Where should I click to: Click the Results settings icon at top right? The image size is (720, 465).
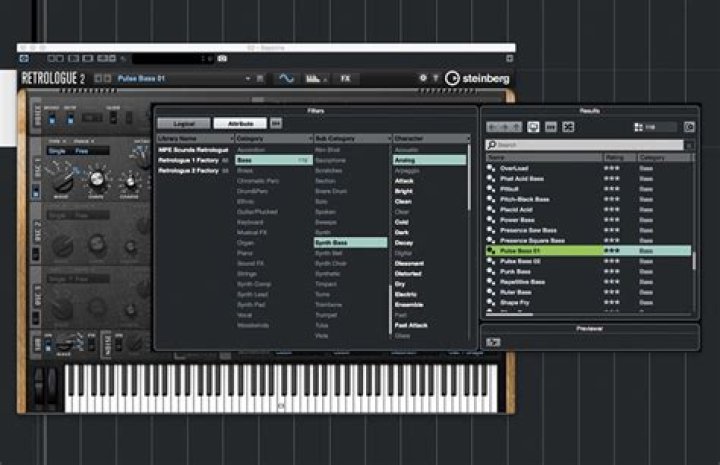coord(689,127)
